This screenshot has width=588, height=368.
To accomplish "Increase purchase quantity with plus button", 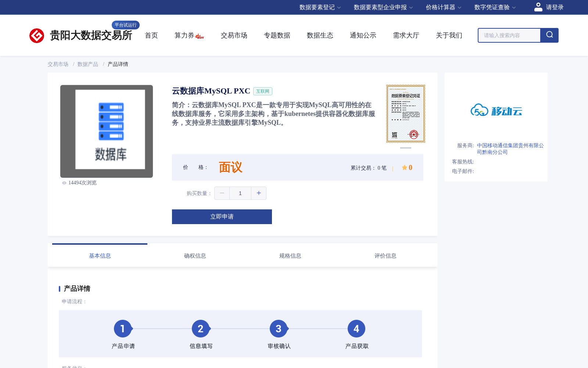I will point(259,193).
